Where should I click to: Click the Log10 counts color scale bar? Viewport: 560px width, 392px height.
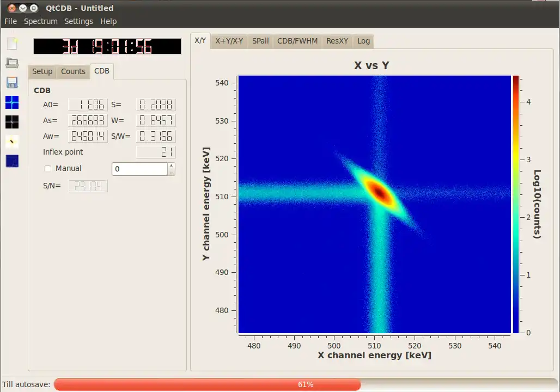(516, 204)
